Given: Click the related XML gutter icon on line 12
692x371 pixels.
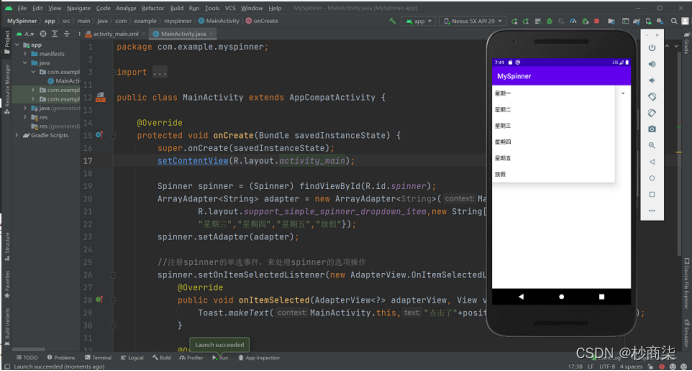Looking at the screenshot, I should click(101, 97).
